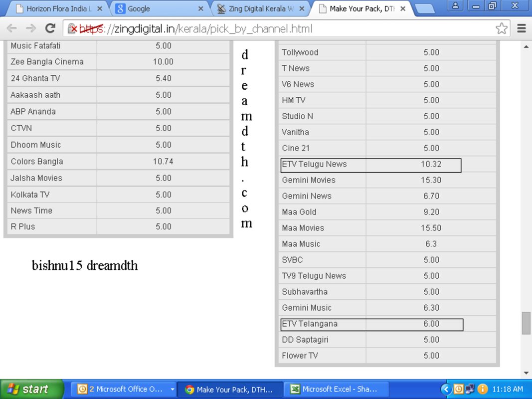
Task: Click Flower TV channel name
Action: (300, 356)
